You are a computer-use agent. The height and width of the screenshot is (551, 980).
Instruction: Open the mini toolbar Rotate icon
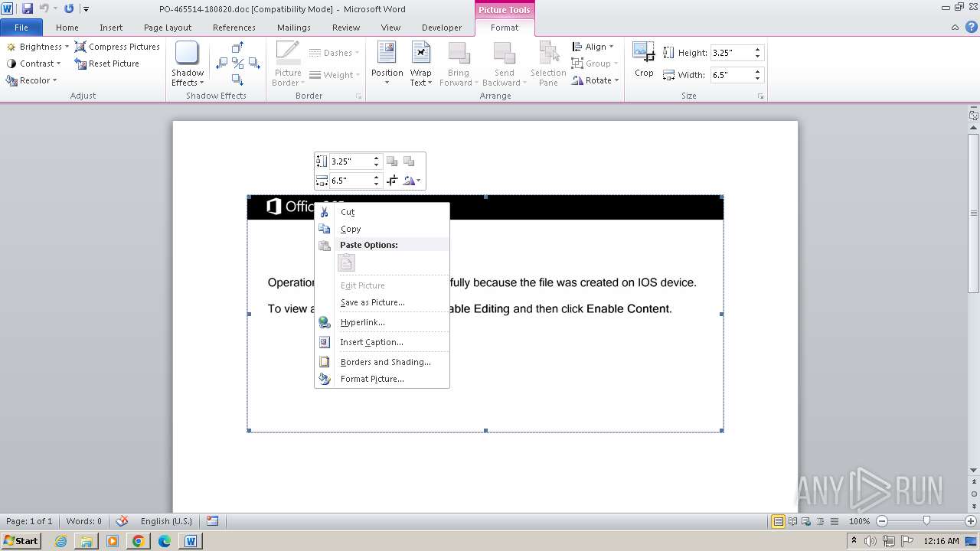(412, 181)
